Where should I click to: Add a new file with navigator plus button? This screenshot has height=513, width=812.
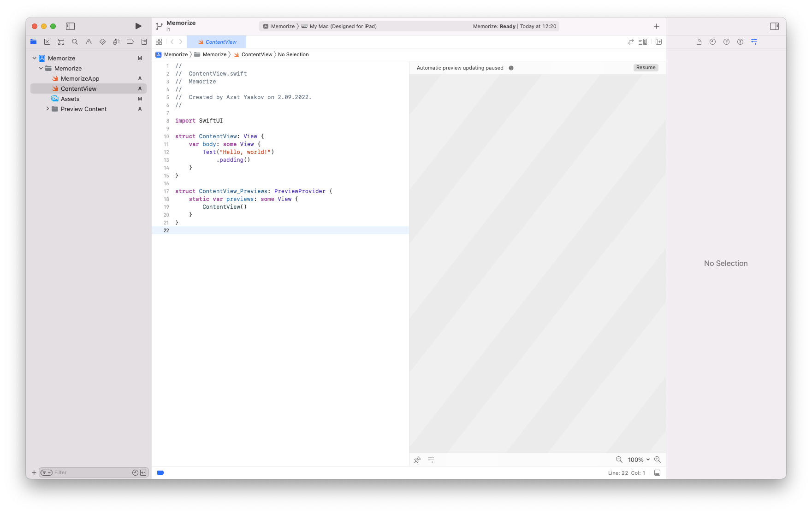coord(34,472)
